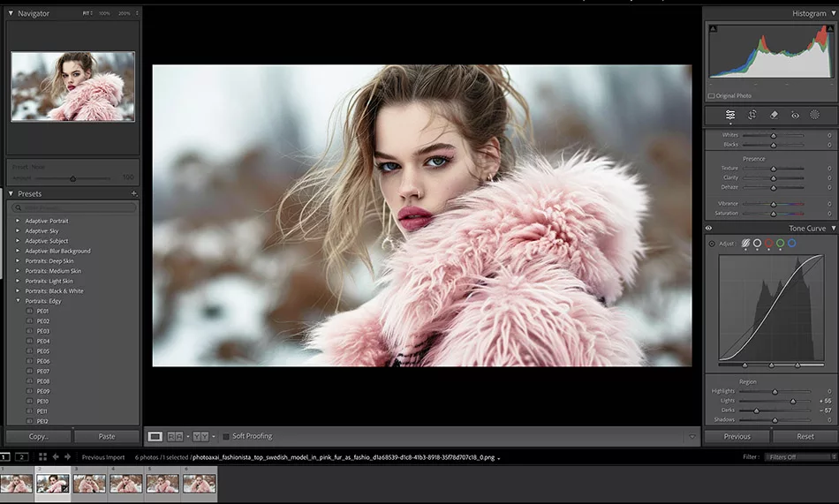Select filmstrip thumbnail number 4
Viewport: 839px width, 504px height.
(x=126, y=484)
